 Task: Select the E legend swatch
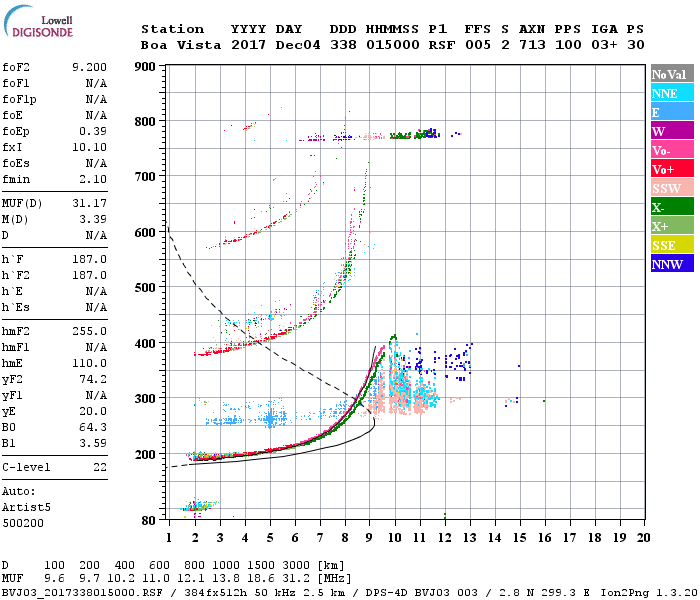[672, 112]
